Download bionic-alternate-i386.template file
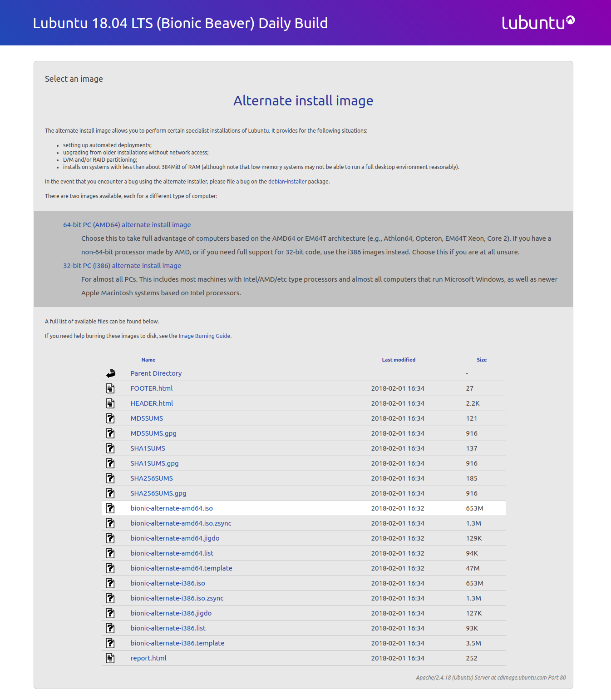This screenshot has height=700, width=611. [177, 643]
